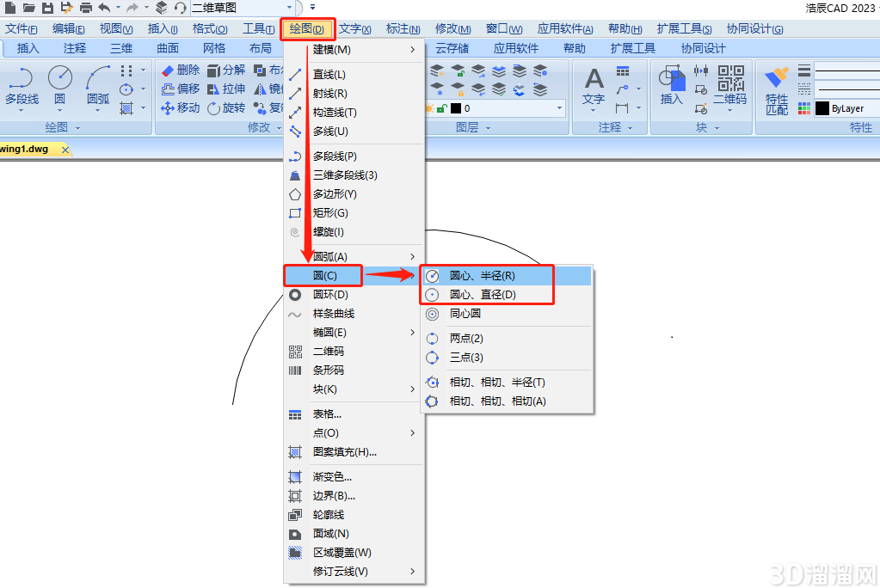Select the 圆弧 arc tool in the ribbon

pos(98,88)
